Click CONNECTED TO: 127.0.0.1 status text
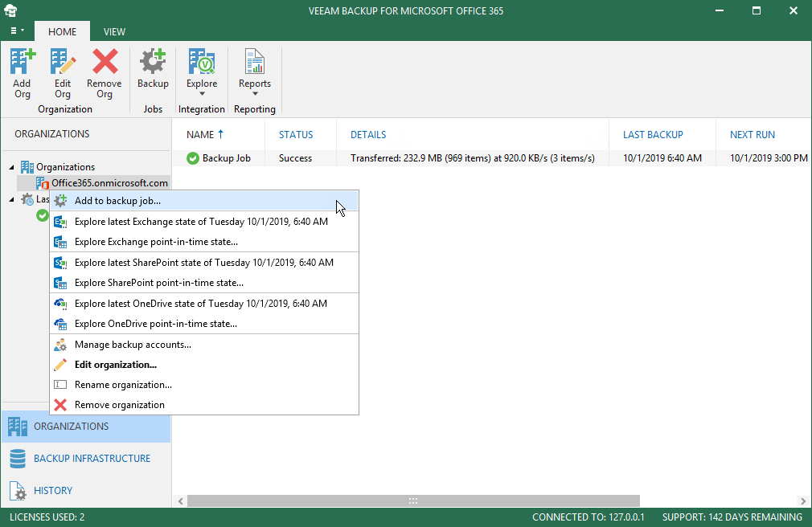Viewport: 812px width, 527px height. click(x=588, y=517)
